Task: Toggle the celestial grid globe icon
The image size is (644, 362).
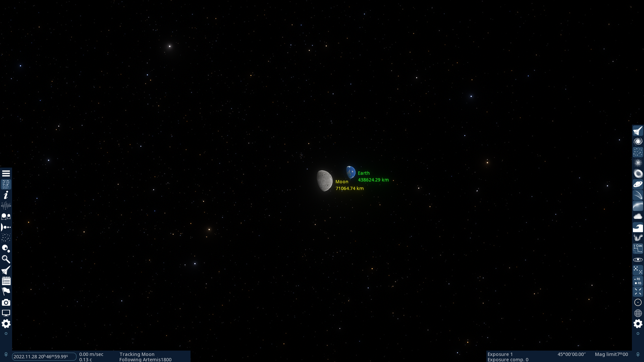Action: click(x=638, y=313)
